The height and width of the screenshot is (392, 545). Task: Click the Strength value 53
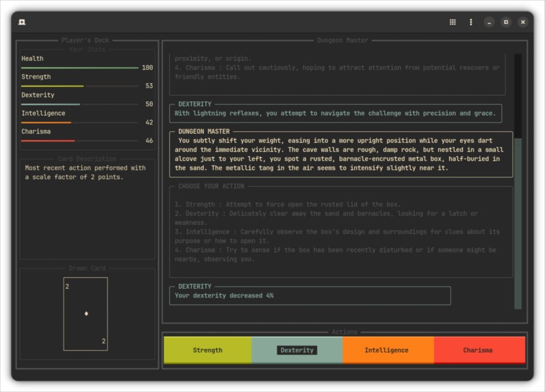(149, 86)
